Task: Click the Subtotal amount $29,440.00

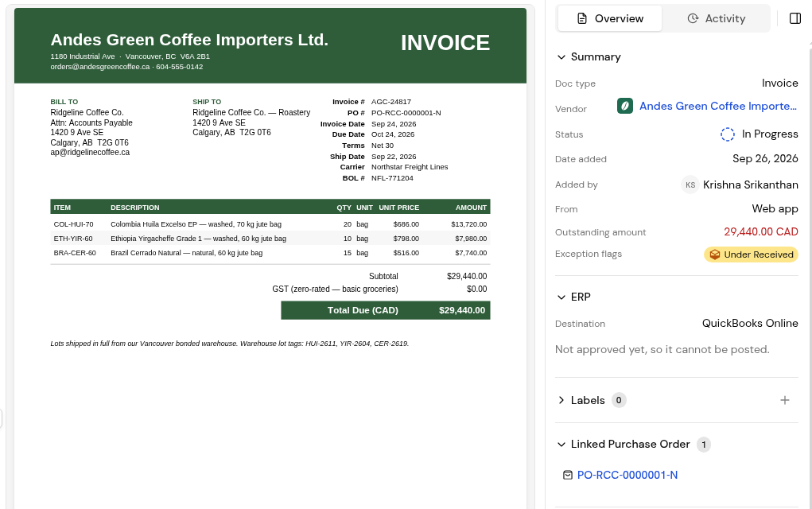Action: point(467,277)
